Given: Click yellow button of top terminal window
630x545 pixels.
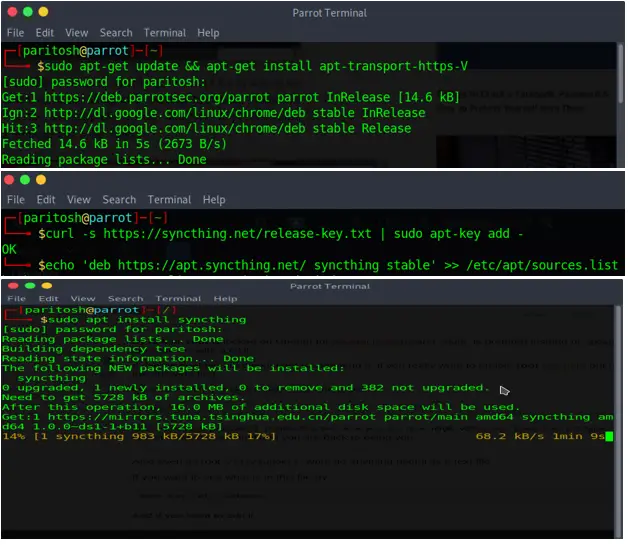Looking at the screenshot, I should coord(43,12).
